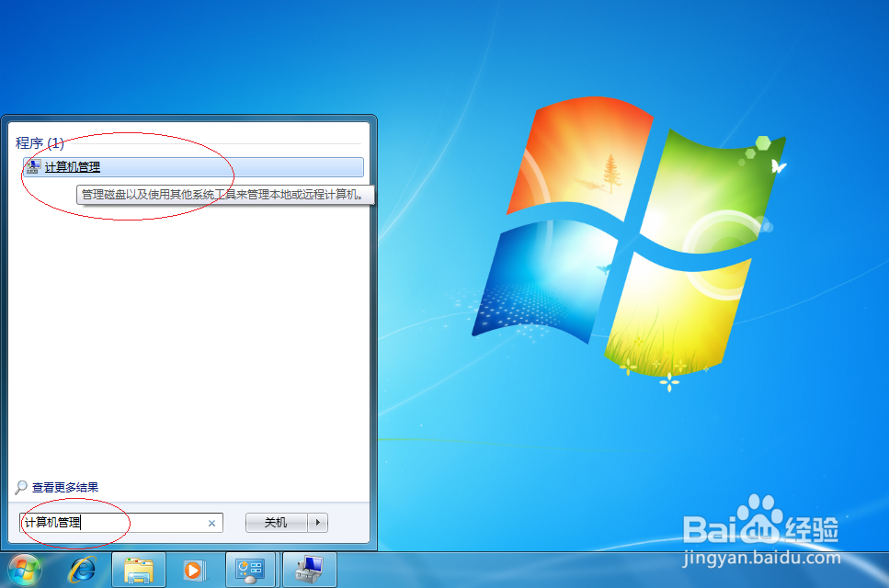
Task: Click the 计算机管理 program icon in results
Action: pyautogui.click(x=33, y=166)
